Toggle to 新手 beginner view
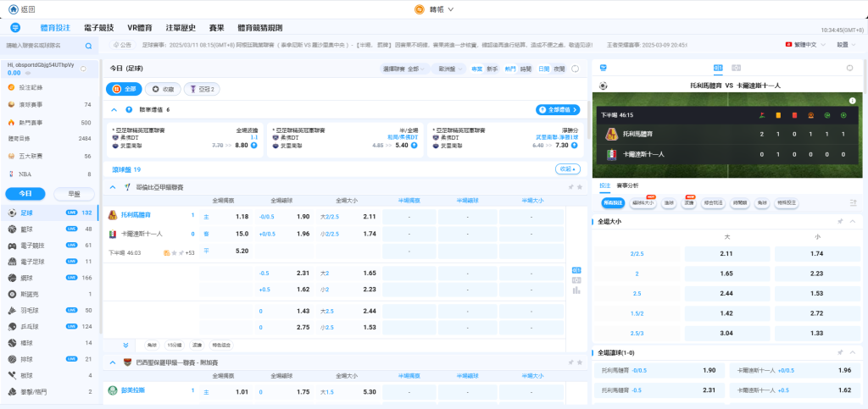 pos(492,69)
